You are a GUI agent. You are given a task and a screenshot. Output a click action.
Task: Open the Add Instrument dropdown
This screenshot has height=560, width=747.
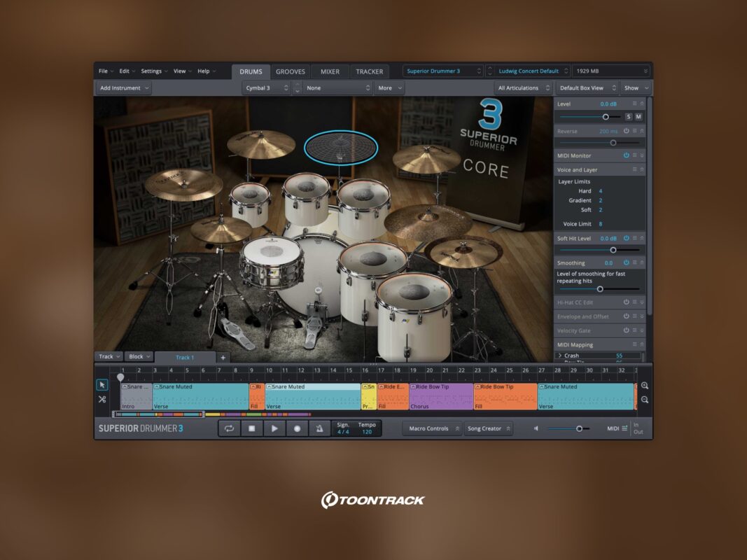coord(124,88)
